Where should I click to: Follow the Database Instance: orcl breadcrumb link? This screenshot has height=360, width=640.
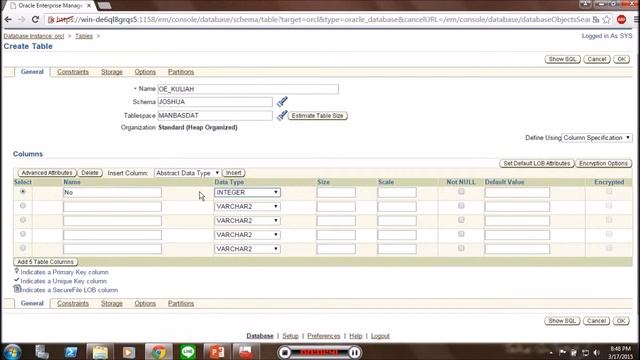coord(34,36)
